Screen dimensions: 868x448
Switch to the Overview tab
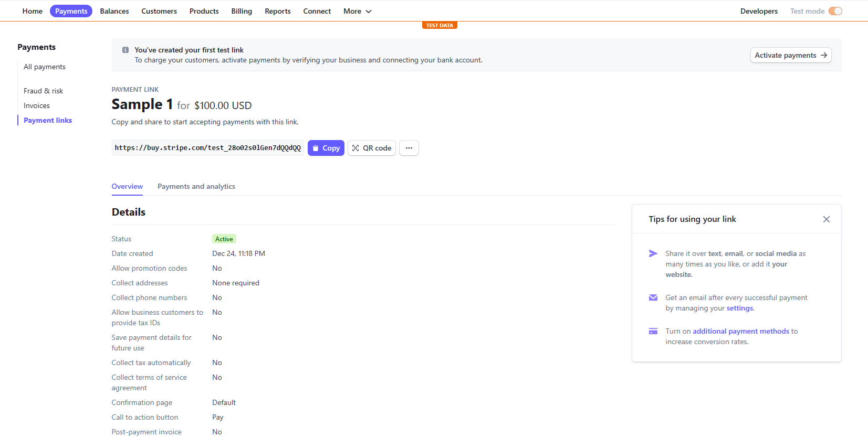pyautogui.click(x=127, y=186)
